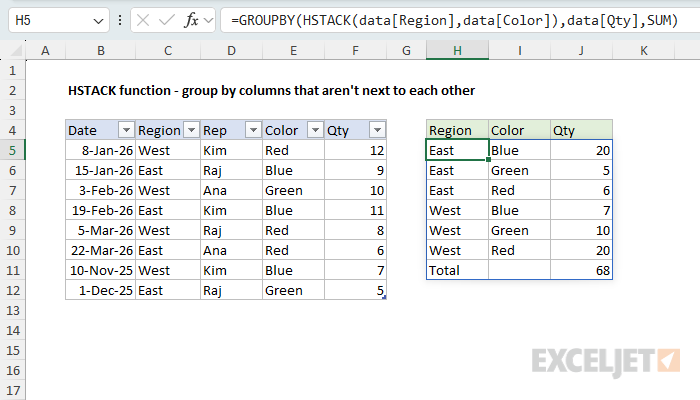Click the summary 'Green' cell in row 9
This screenshot has width=700, height=400.
tap(520, 230)
